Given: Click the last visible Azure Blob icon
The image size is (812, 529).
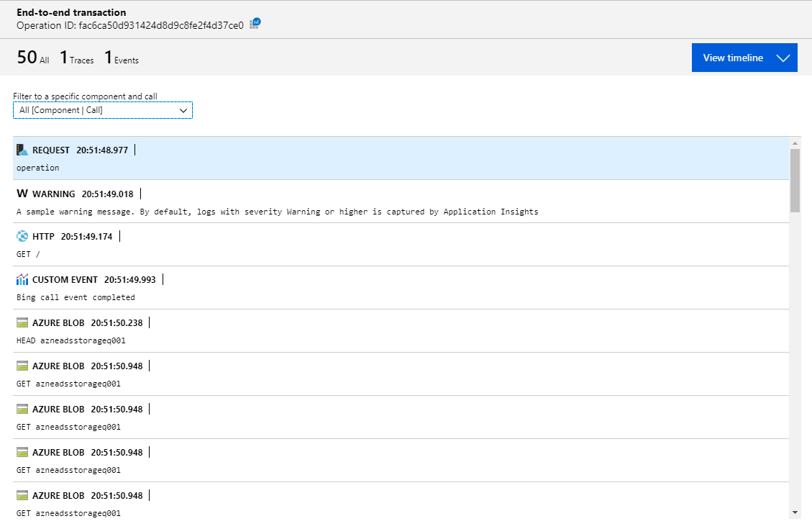Looking at the screenshot, I should point(22,495).
